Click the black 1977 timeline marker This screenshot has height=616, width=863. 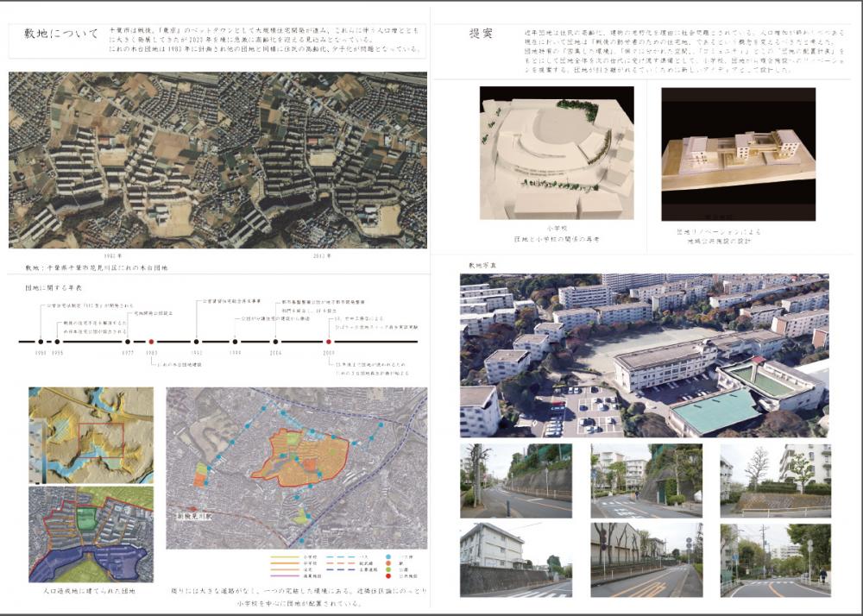coord(127,342)
